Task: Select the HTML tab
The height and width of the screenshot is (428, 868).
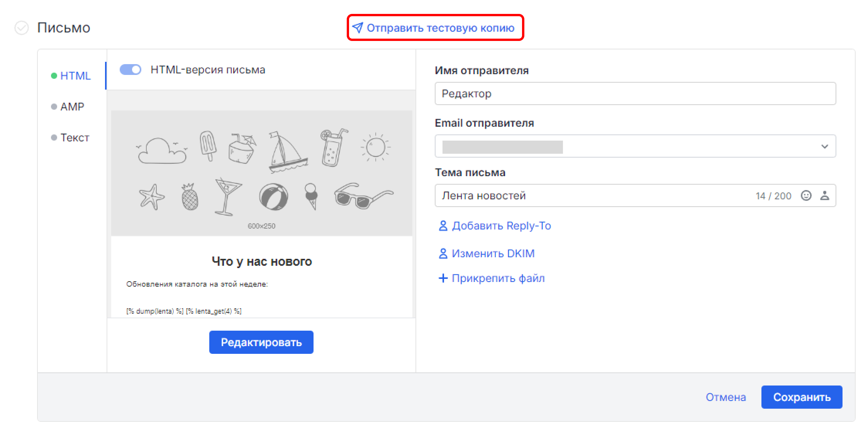Action: coord(76,76)
